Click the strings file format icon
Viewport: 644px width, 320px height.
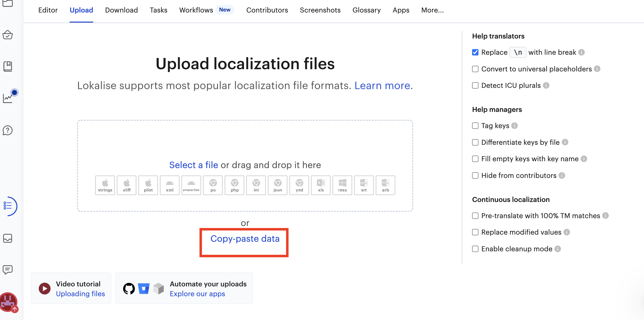click(105, 185)
